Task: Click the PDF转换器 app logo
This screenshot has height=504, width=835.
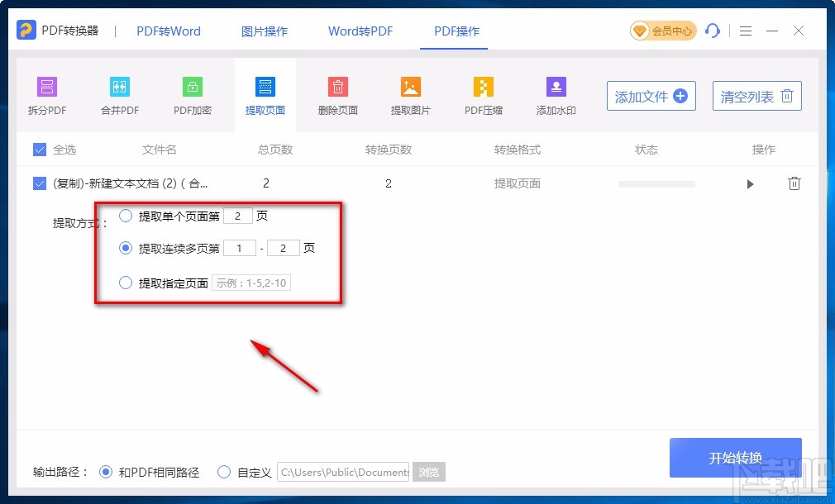Action: 26,31
